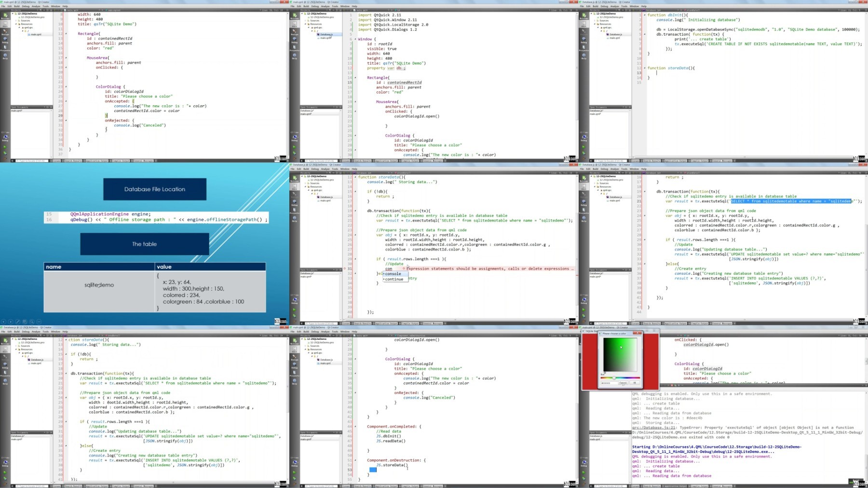Screen dimensions: 868x488
Task: Click the Run button in the Component.onDestruction window
Action: [295, 473]
